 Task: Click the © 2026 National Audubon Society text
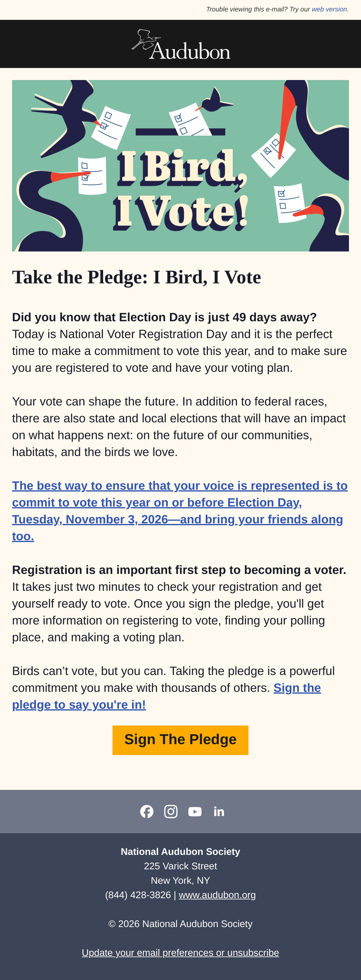(x=180, y=924)
